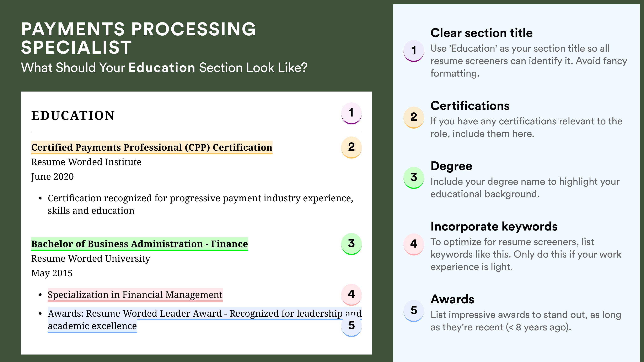The image size is (644, 362).
Task: Click the Incorporate keywords heading
Action: tap(494, 226)
